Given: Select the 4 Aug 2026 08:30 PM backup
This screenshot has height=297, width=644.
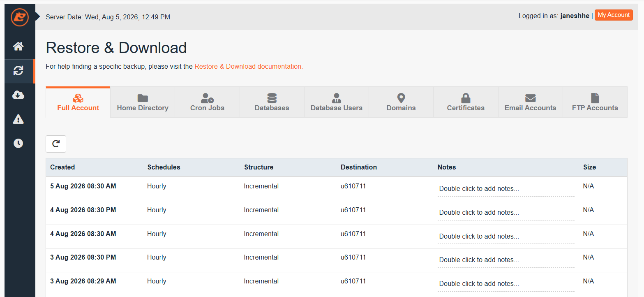Looking at the screenshot, I should (x=336, y=213).
